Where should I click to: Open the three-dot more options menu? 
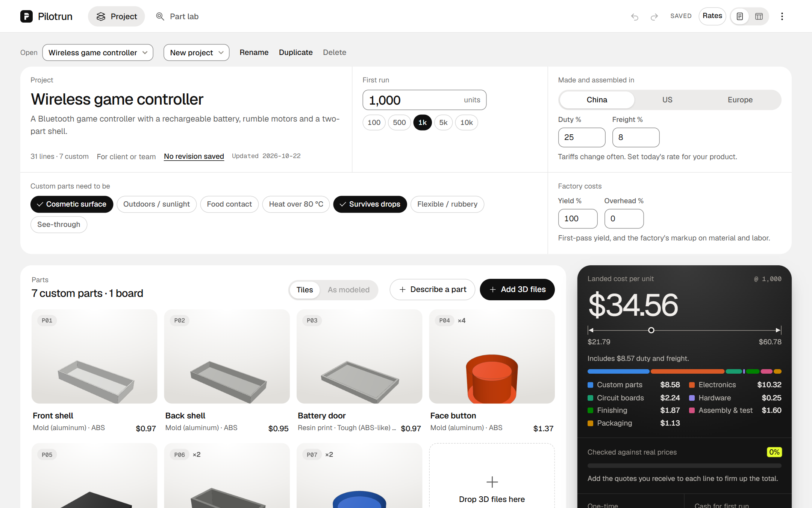click(782, 16)
